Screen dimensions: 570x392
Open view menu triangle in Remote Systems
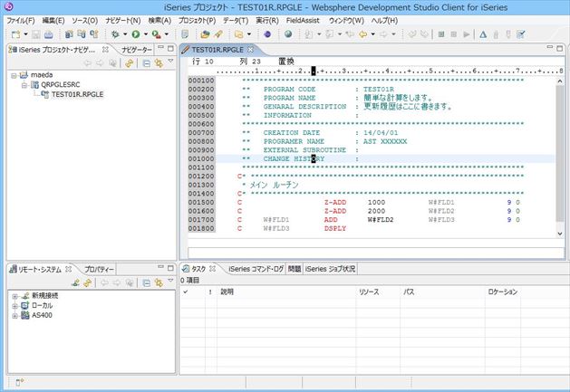pos(170,281)
